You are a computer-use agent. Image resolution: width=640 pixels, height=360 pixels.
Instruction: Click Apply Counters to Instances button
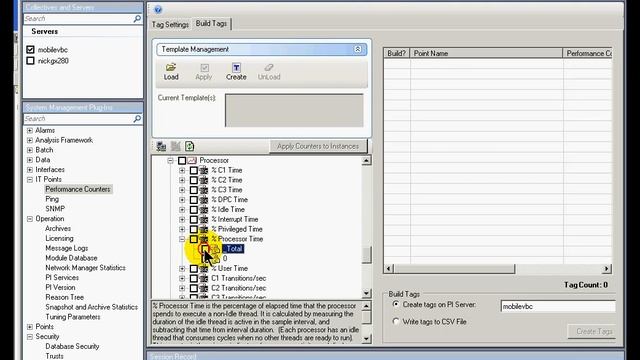coord(318,146)
